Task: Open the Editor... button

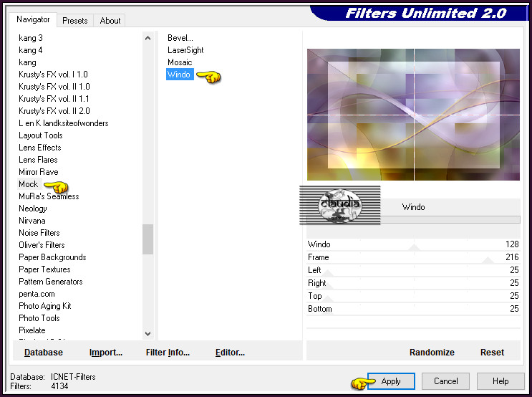Action: point(230,353)
